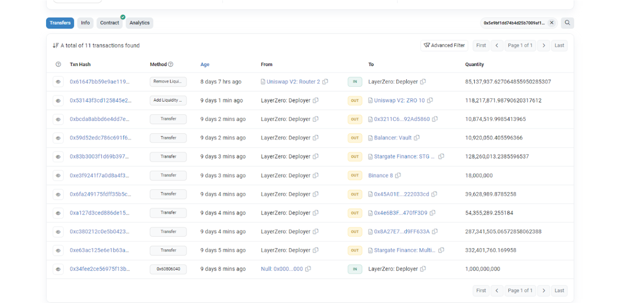Sort by the Age column header
The height and width of the screenshot is (303, 644).
(205, 64)
